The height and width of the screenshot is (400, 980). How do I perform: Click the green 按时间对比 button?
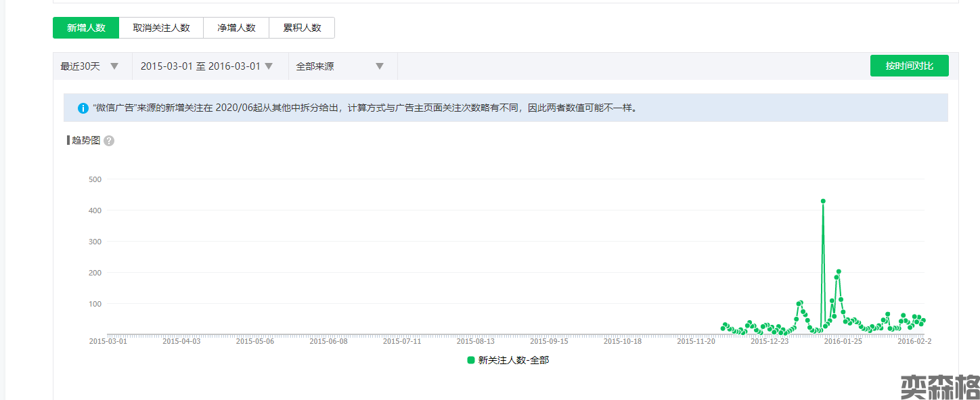[x=909, y=66]
